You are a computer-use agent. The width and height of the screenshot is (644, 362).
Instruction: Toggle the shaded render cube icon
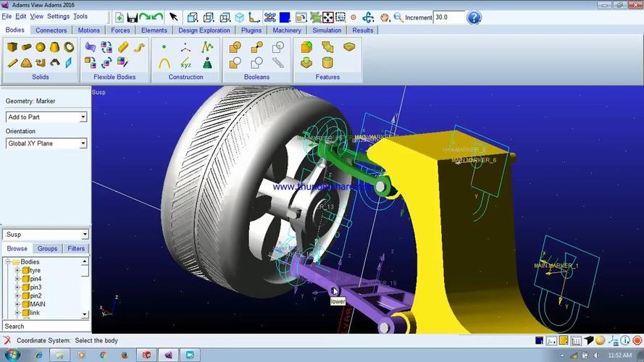point(240,17)
